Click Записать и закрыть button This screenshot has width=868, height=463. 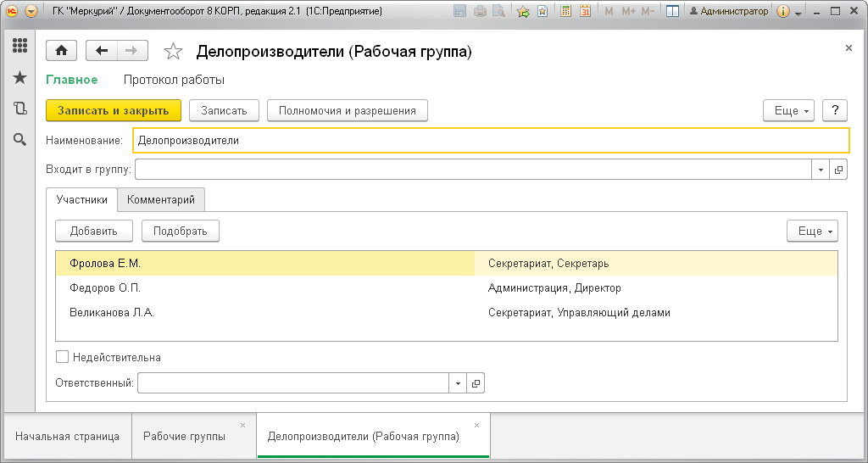click(x=114, y=110)
